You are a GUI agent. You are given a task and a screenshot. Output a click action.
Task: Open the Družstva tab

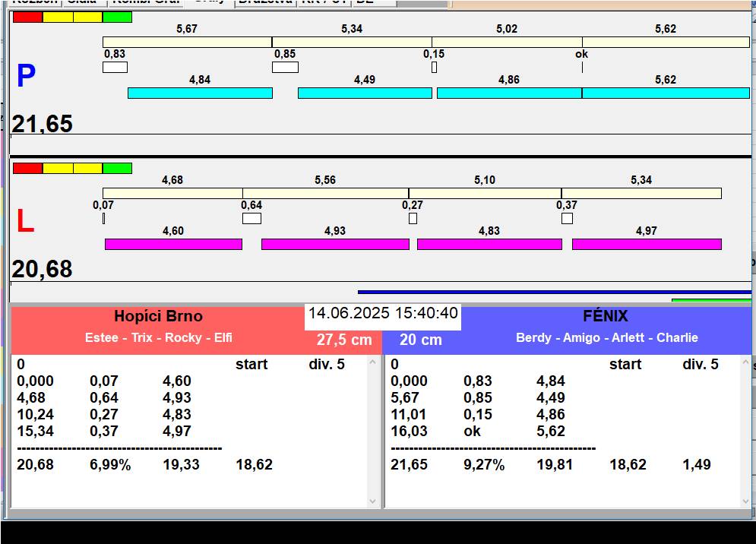(264, 3)
